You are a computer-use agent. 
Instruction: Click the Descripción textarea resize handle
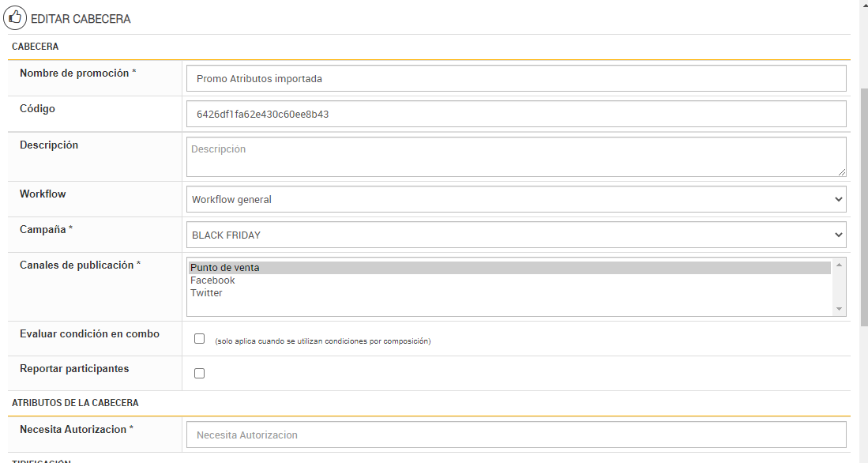(x=842, y=171)
